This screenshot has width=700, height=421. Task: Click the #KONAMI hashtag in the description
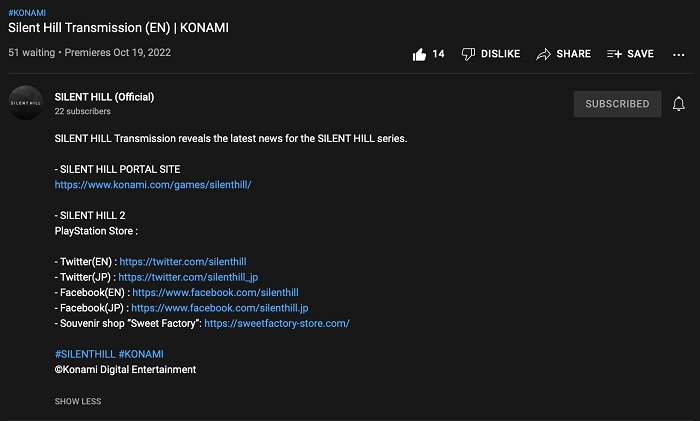pyautogui.click(x=141, y=354)
